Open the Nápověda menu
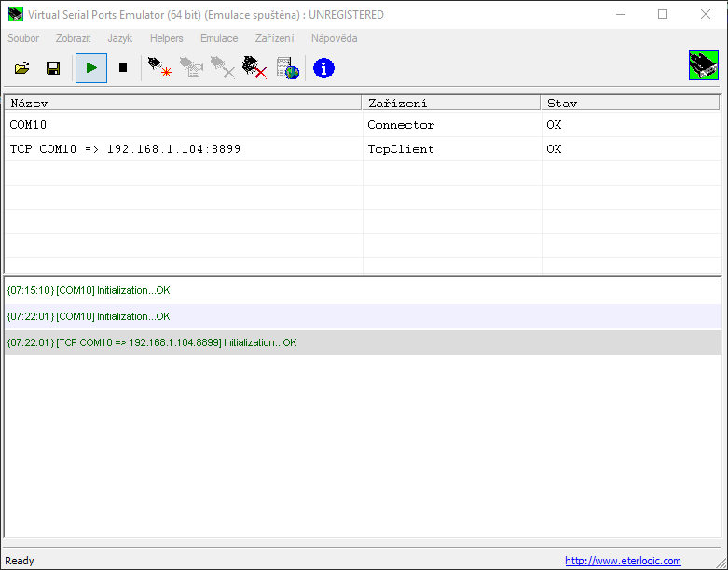The image size is (728, 570). (334, 38)
